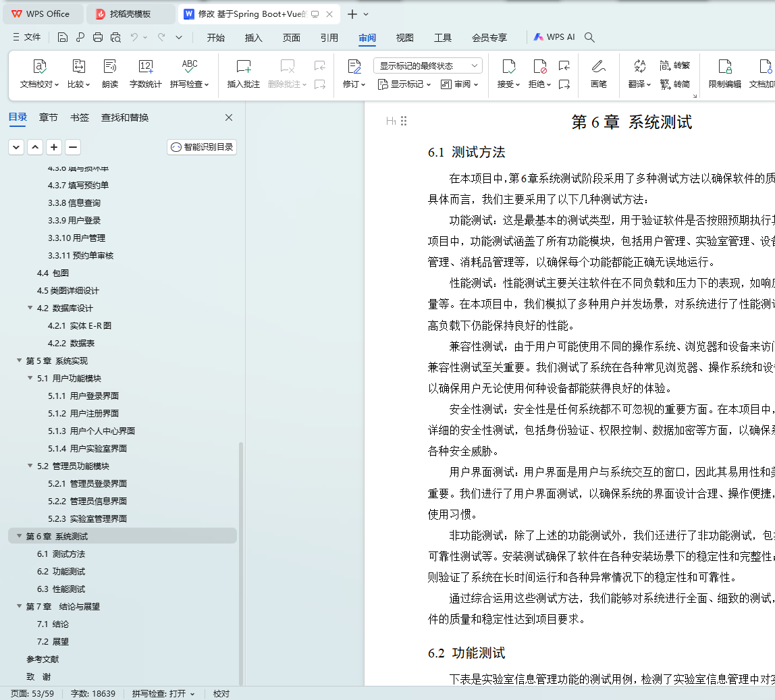The width and height of the screenshot is (775, 700).
Task: Click the heading drag handle beside chapter title
Action: pyautogui.click(x=404, y=121)
